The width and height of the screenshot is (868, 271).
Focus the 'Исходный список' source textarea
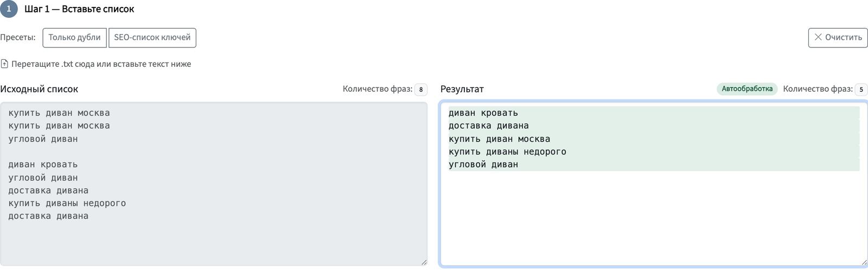point(214,184)
